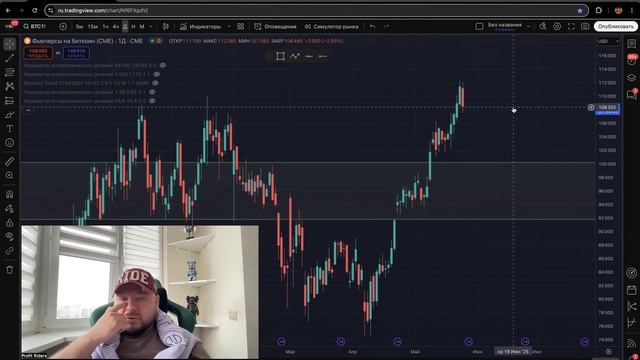Toggle hide all drawings eye icon
Screen dimensions: 640x360
click(9, 237)
